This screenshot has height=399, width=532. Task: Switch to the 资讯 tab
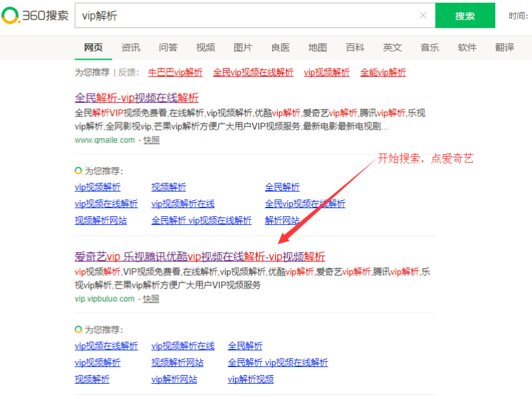click(131, 47)
